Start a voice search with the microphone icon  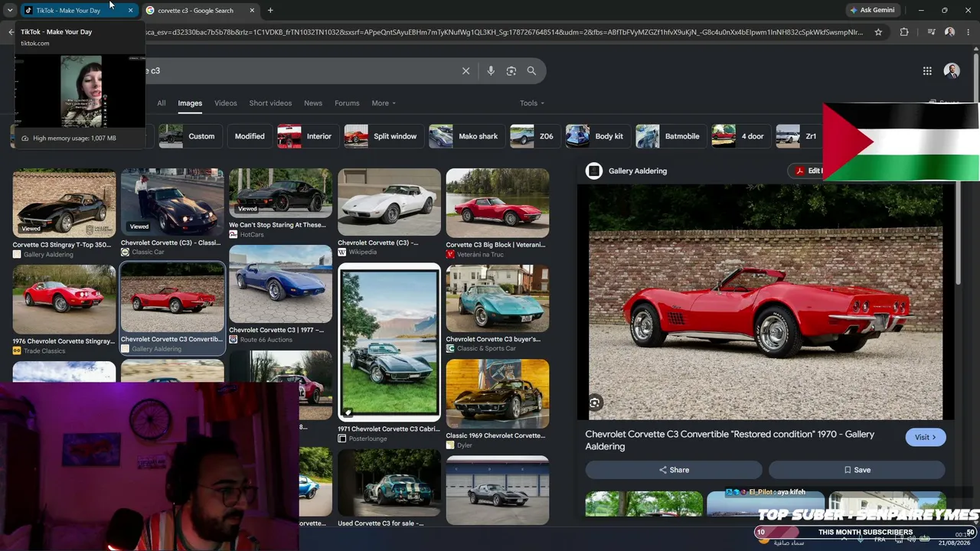(491, 70)
